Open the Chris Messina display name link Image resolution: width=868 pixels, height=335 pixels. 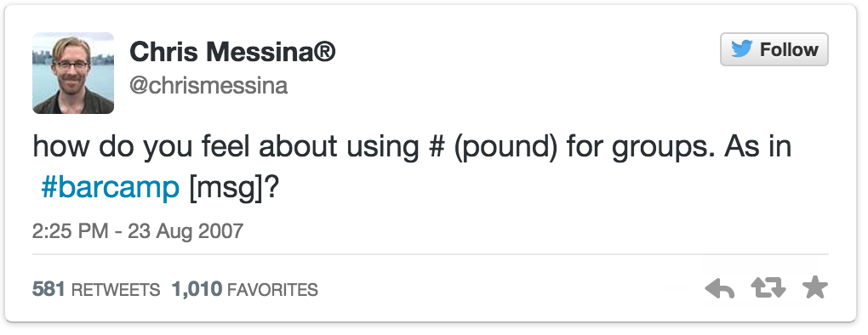(x=232, y=53)
